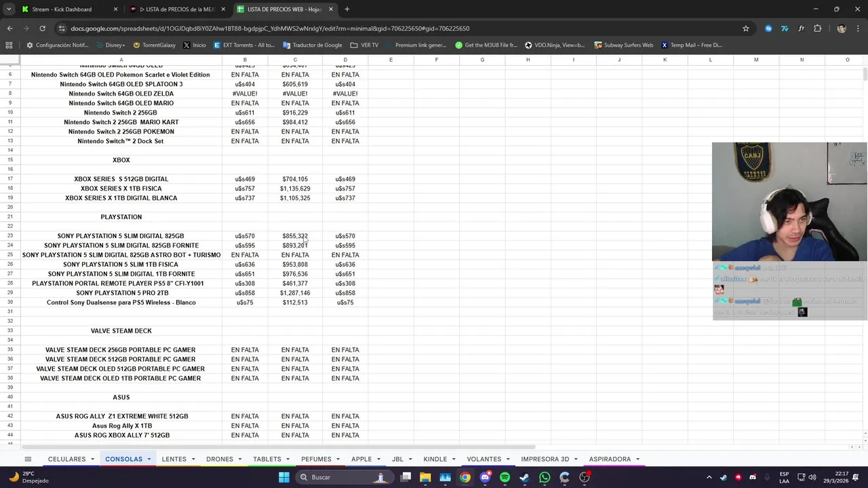Select the SONY PLAYSTATION 5 PRO 2TB cell
The width and height of the screenshot is (868, 488).
pyautogui.click(x=121, y=293)
